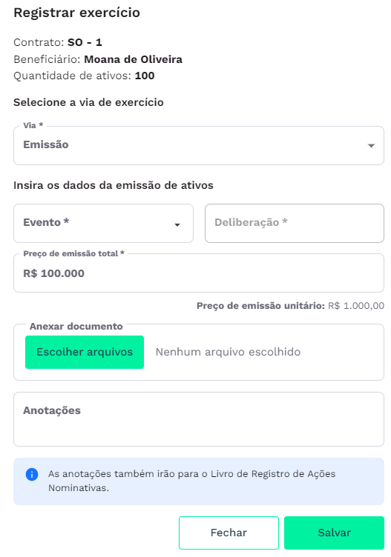Close the dialog with Fechar
This screenshot has height=557, width=391.
pyautogui.click(x=229, y=532)
